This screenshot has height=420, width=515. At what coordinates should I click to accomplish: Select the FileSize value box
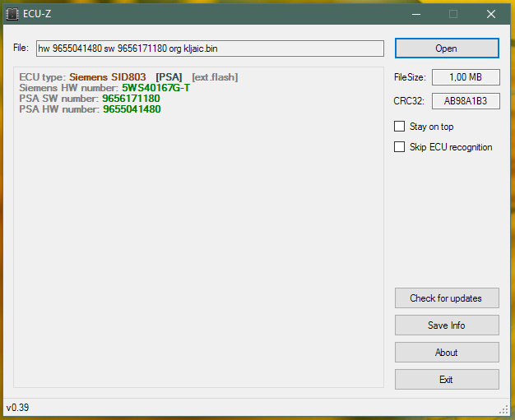(x=466, y=77)
